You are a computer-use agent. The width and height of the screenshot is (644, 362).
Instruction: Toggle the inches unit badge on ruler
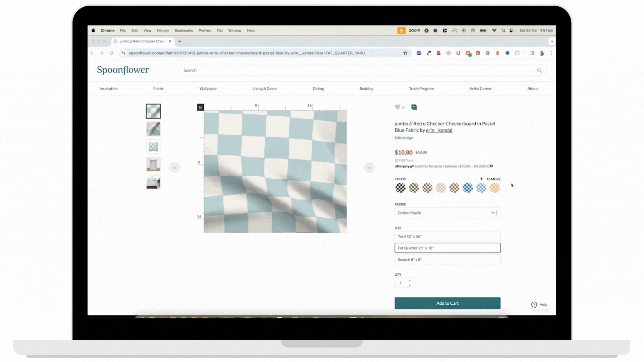(201, 107)
